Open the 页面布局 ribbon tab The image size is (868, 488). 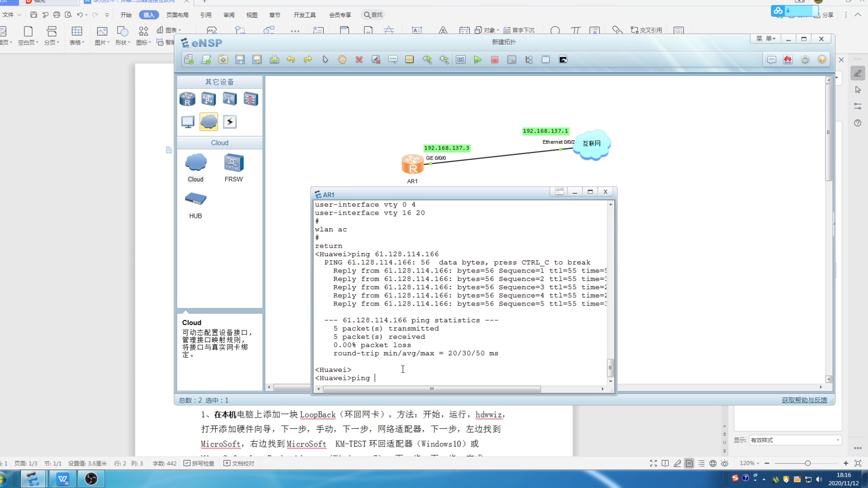click(x=177, y=15)
